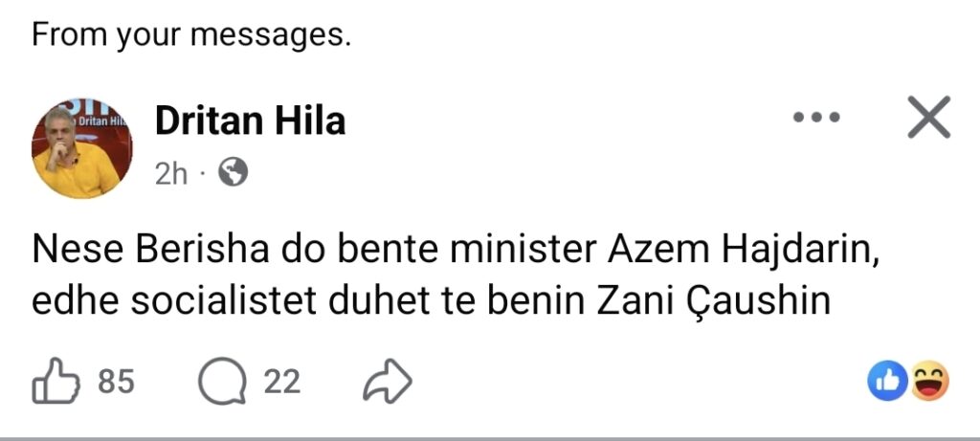Click the 2h post timestamp
Image resolution: width=980 pixels, height=441 pixels.
pyautogui.click(x=170, y=174)
